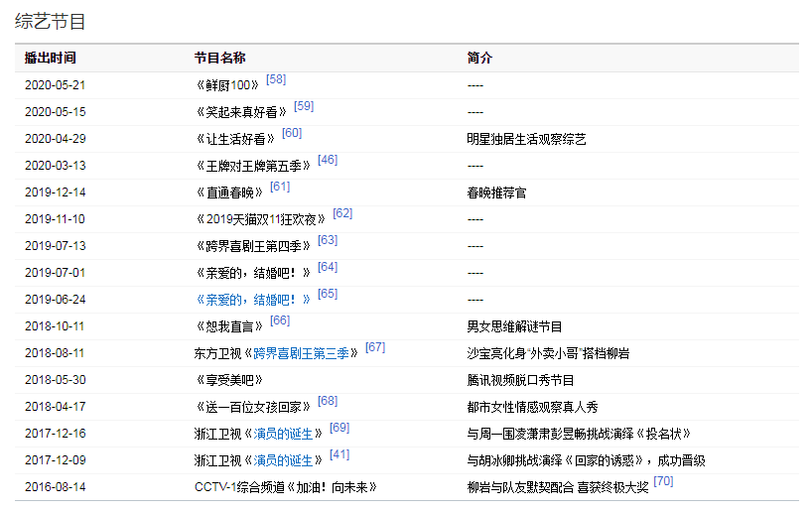Click reference 67 after 跨界喜剧王第三季
Viewport: 812px width, 511px height.
(375, 347)
